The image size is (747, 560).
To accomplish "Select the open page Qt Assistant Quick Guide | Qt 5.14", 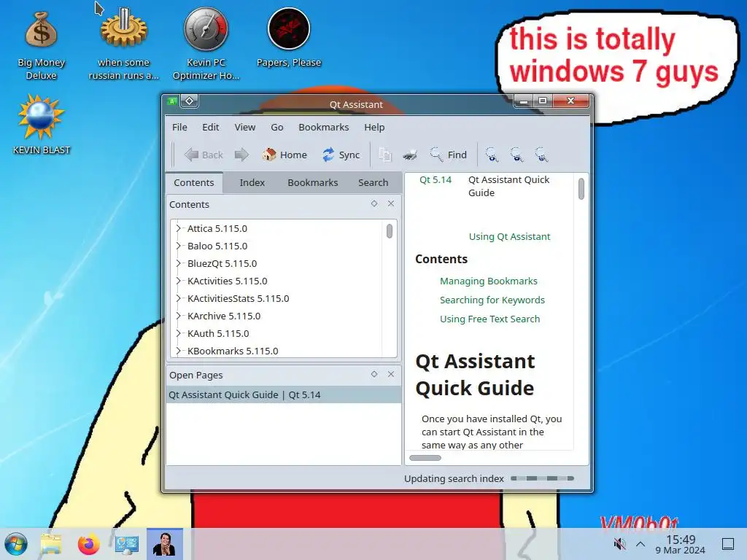I will (x=284, y=394).
